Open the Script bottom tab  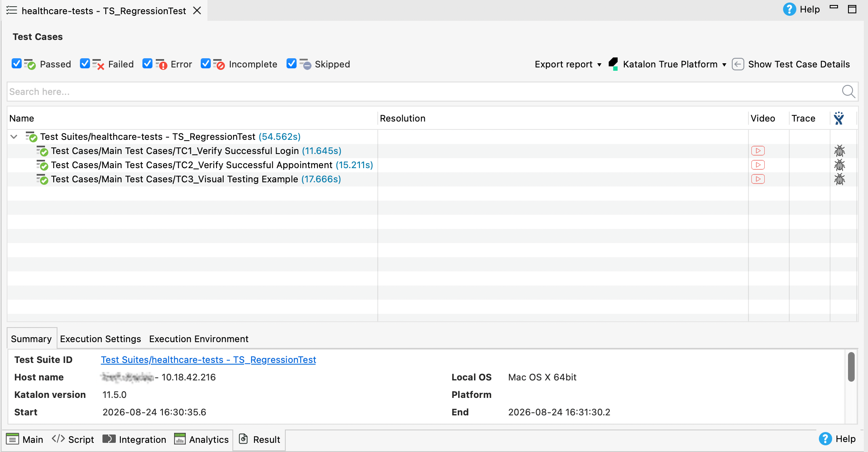73,440
